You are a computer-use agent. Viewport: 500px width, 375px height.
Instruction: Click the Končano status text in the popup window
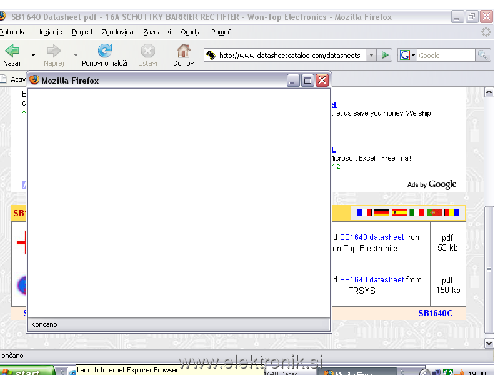pyautogui.click(x=44, y=324)
